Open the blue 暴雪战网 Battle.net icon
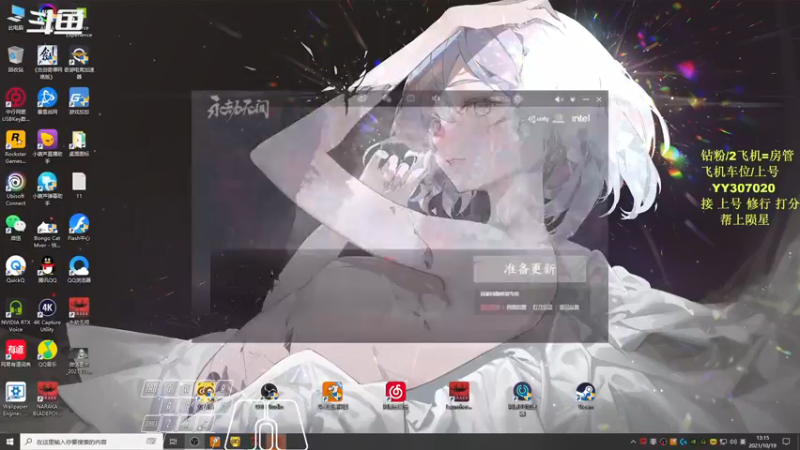The height and width of the screenshot is (450, 800). click(x=47, y=101)
